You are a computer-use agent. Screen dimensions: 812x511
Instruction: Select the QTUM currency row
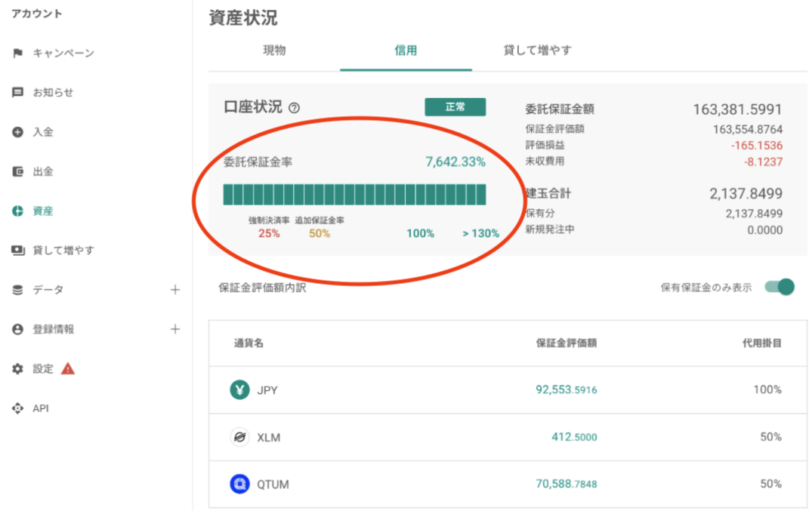coord(508,484)
